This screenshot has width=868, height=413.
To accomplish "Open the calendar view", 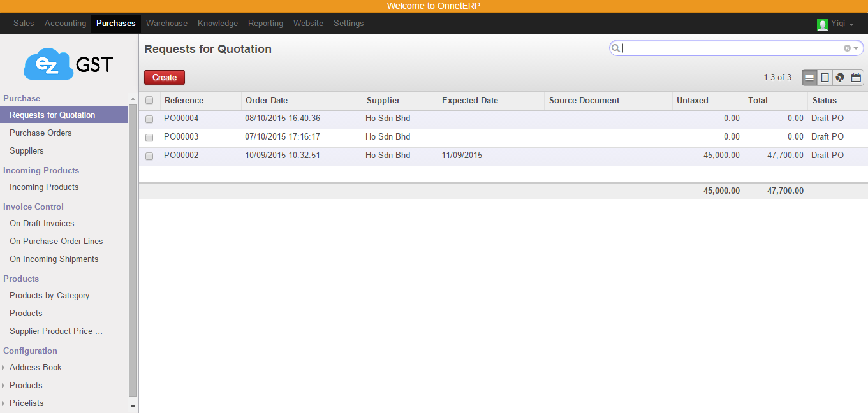I will (x=855, y=77).
